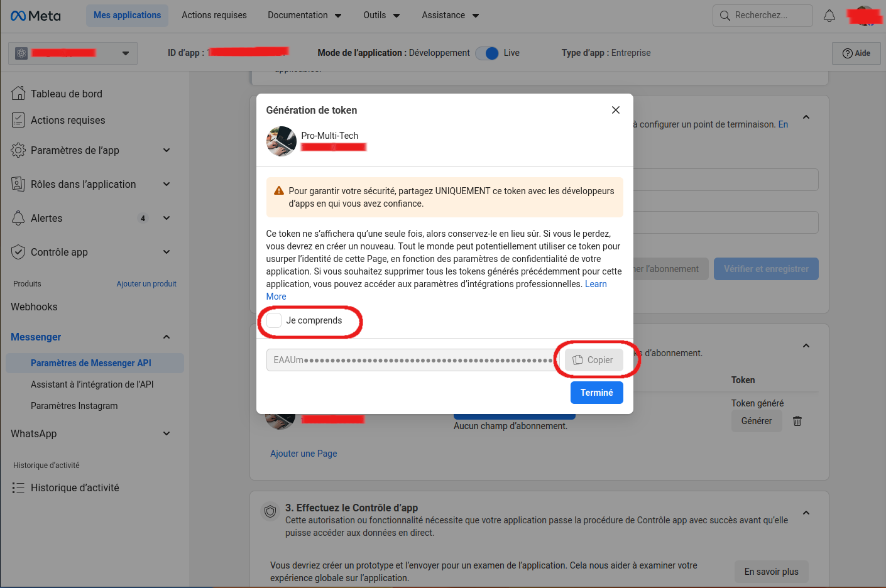Click the Recherchez search field
Viewport: 886px width, 588px height.
763,16
